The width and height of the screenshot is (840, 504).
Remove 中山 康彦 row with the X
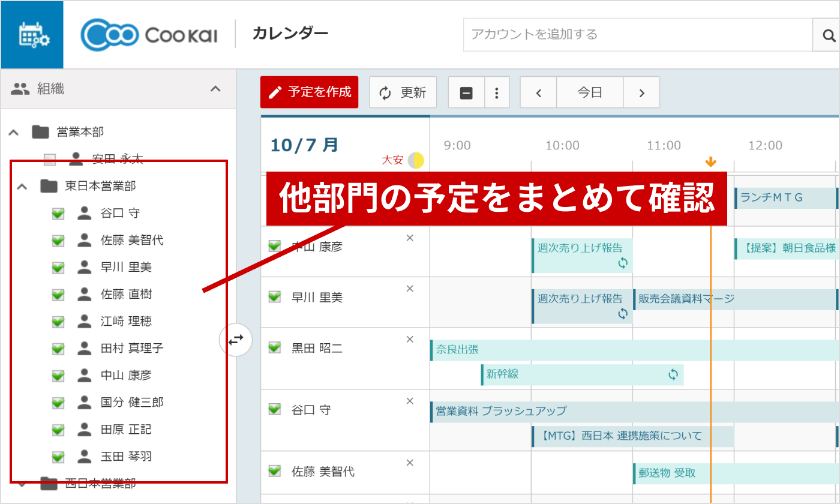tap(410, 238)
